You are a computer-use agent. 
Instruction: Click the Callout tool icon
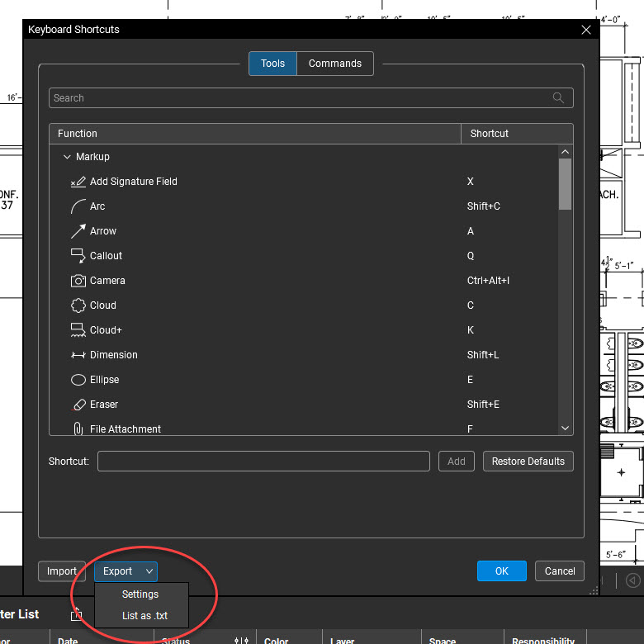coord(78,255)
